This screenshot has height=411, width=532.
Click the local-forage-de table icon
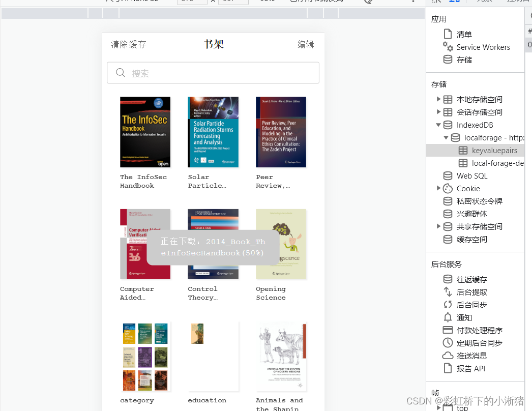(463, 163)
